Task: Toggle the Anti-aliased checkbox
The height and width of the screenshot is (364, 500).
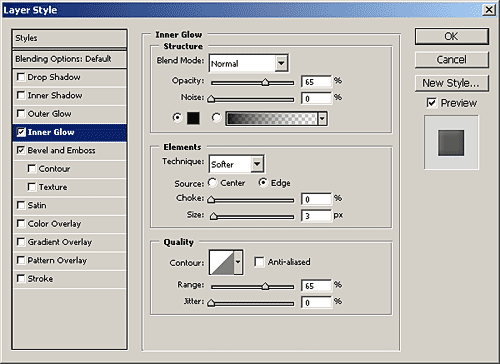Action: [x=259, y=262]
